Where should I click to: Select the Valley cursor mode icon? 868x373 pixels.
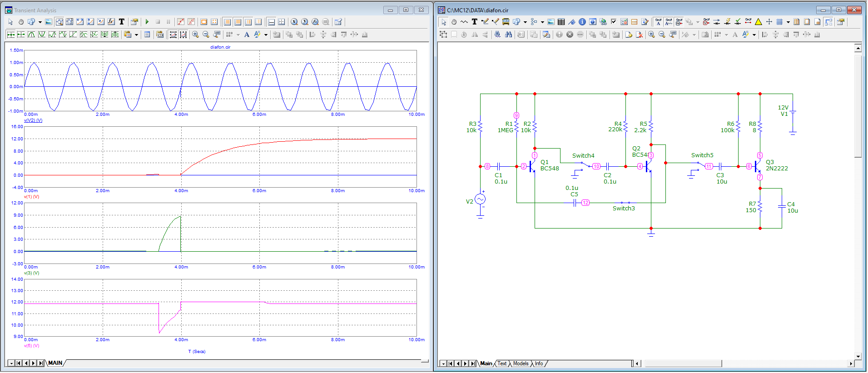click(42, 35)
